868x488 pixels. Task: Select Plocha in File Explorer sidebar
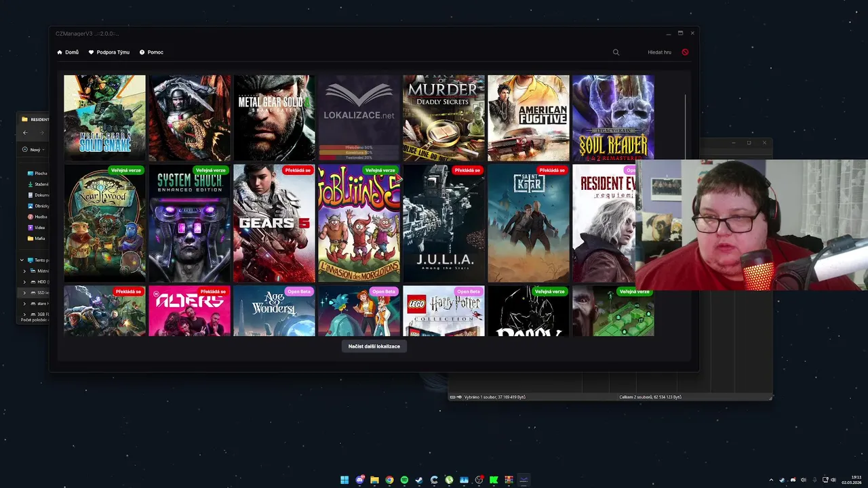click(x=37, y=174)
